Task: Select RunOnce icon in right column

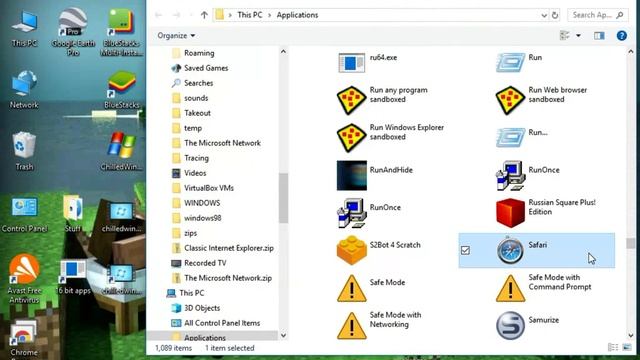Action: click(510, 176)
